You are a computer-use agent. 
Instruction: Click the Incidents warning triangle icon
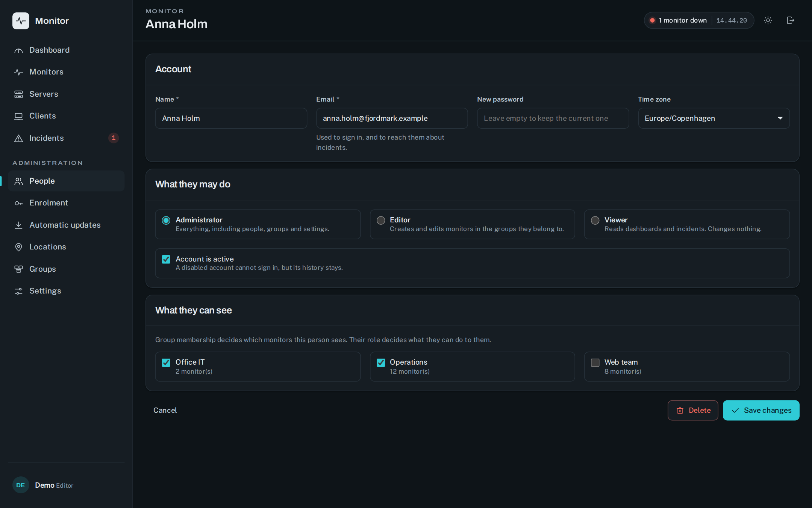coord(18,138)
